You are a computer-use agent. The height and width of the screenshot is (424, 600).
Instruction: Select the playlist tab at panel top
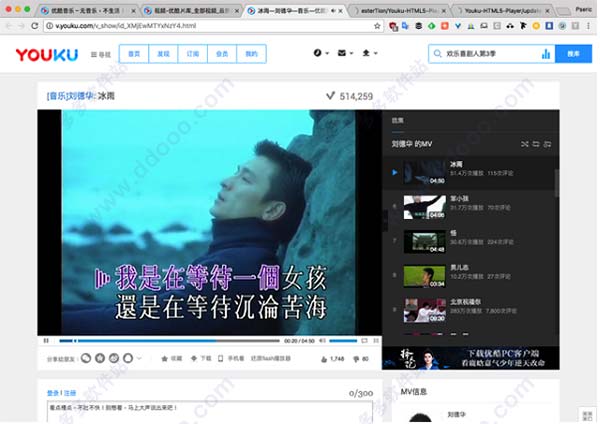coord(398,121)
